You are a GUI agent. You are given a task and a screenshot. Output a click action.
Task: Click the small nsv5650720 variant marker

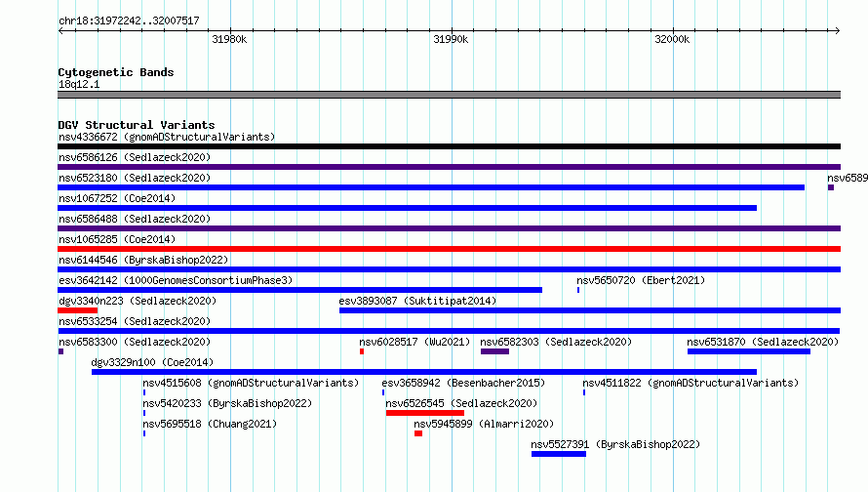[x=578, y=290]
